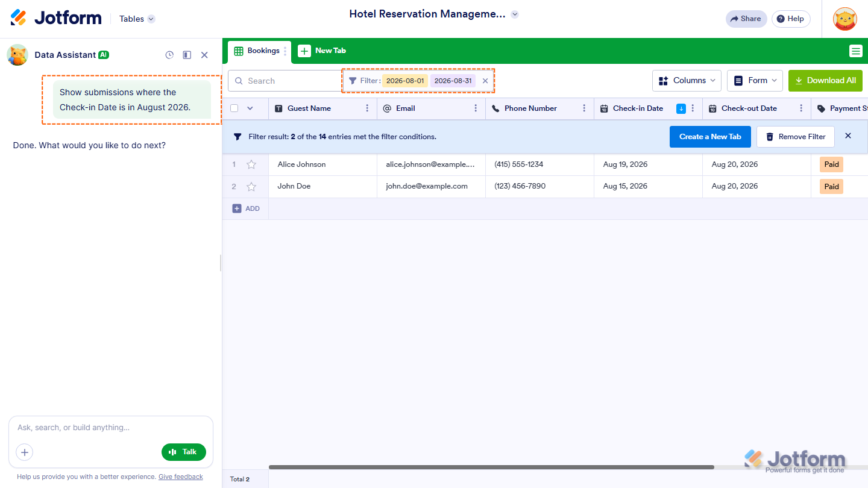Open the Give feedback link
Image resolution: width=868 pixels, height=488 pixels.
pos(181,477)
